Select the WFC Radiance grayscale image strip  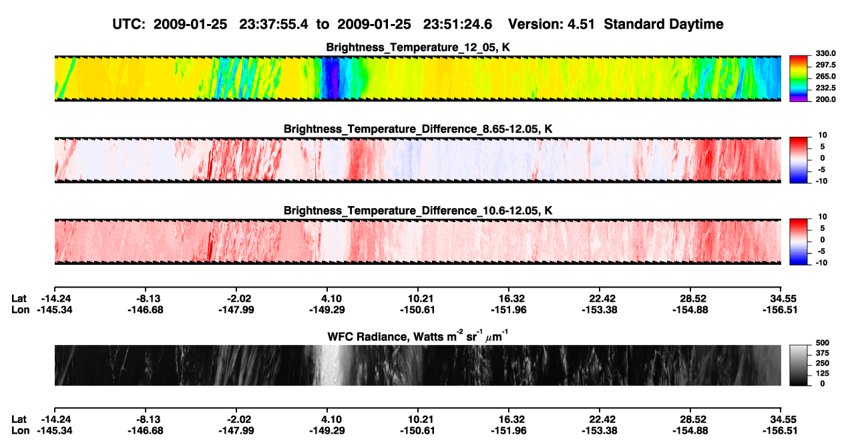click(417, 365)
